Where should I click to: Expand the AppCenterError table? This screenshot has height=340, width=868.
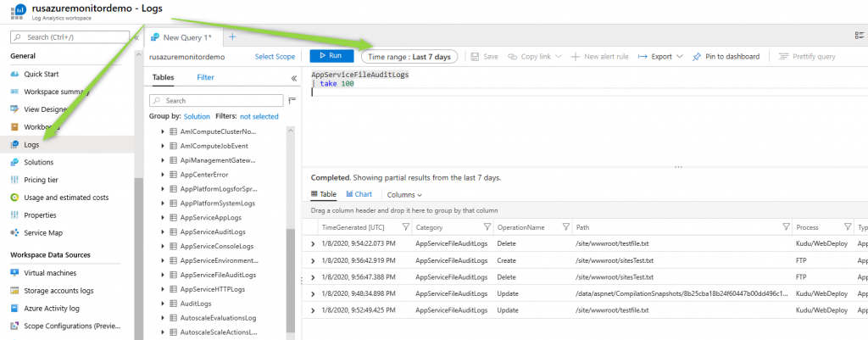click(x=163, y=175)
